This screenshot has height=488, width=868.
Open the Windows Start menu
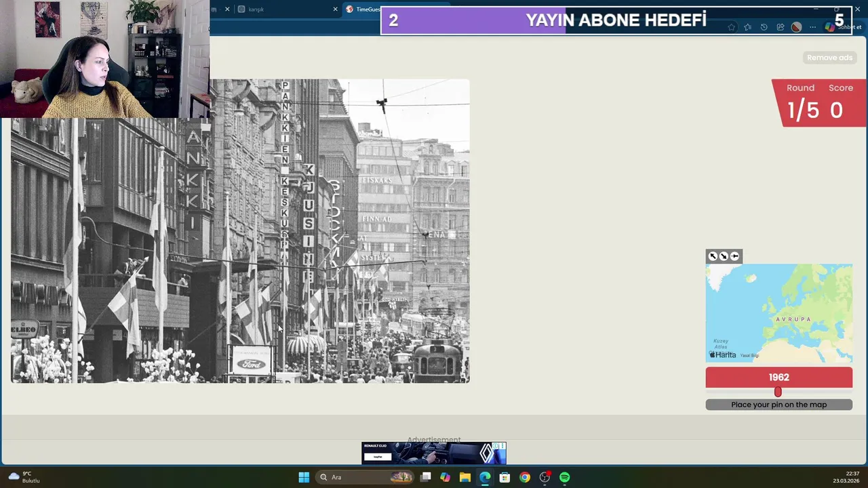point(304,477)
